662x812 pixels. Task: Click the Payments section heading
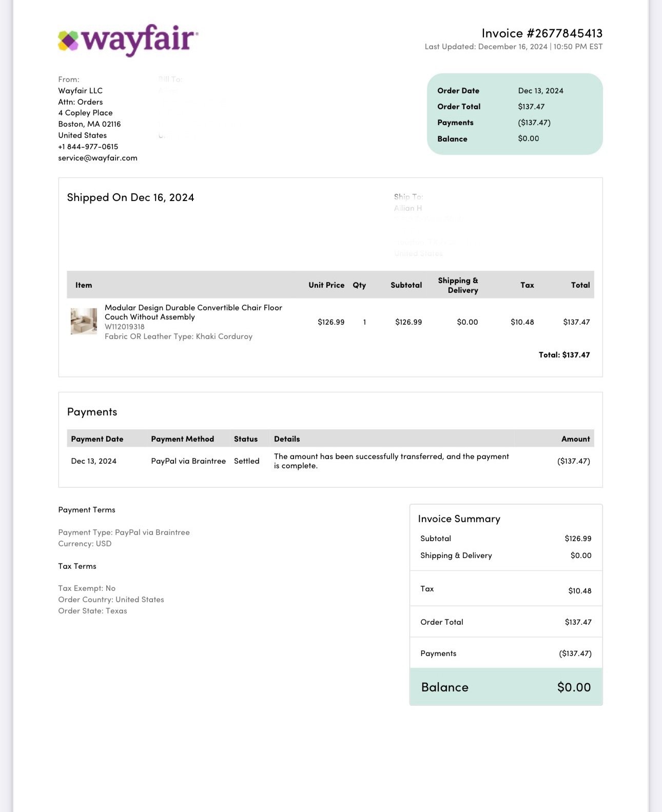point(92,412)
